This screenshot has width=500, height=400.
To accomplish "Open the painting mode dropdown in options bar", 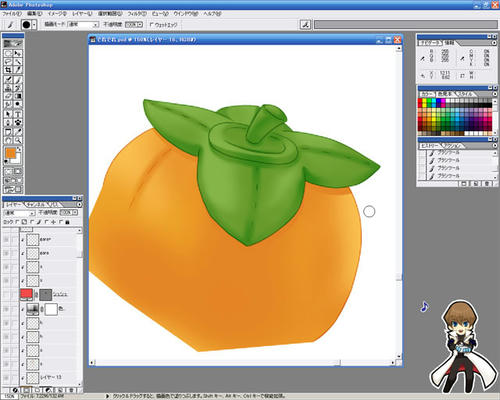I will [x=84, y=25].
